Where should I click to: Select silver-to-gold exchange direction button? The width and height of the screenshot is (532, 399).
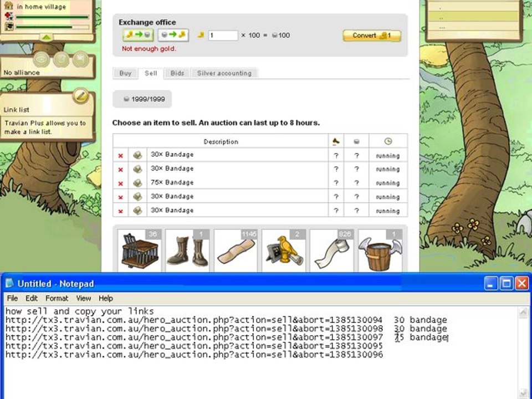click(173, 35)
